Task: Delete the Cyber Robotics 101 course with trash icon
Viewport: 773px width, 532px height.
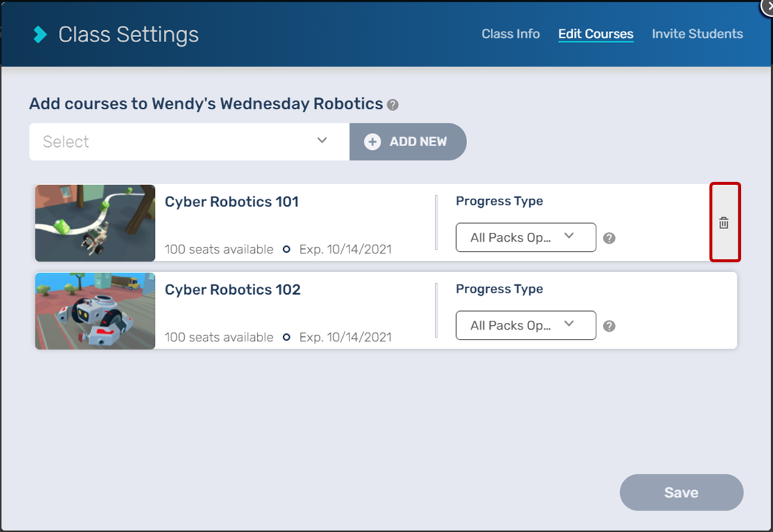Action: tap(724, 223)
